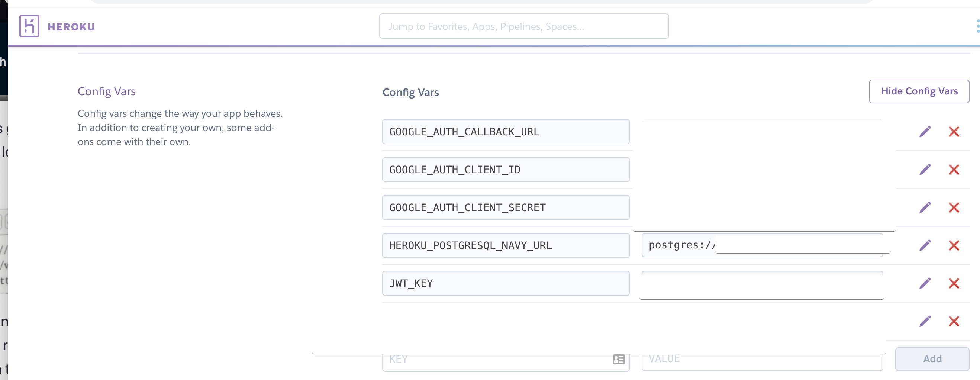
Task: Click the bold Config Vars heading above the variable list
Action: point(410,93)
